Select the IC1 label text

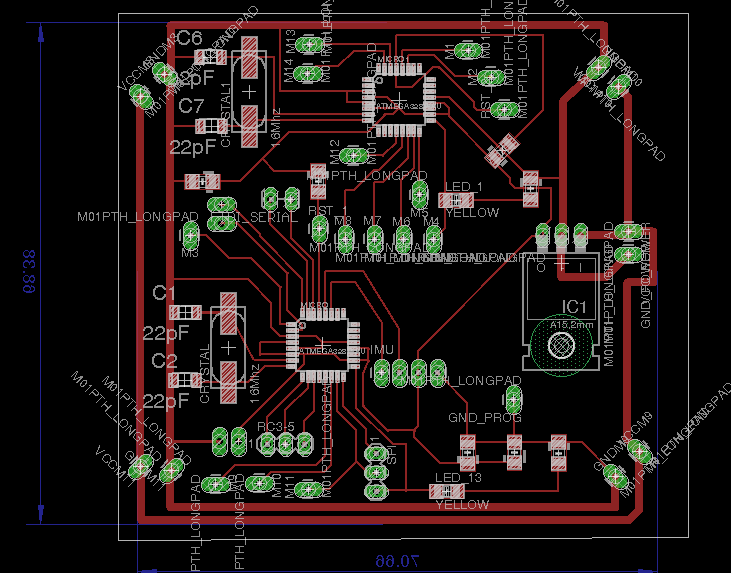coord(573,307)
